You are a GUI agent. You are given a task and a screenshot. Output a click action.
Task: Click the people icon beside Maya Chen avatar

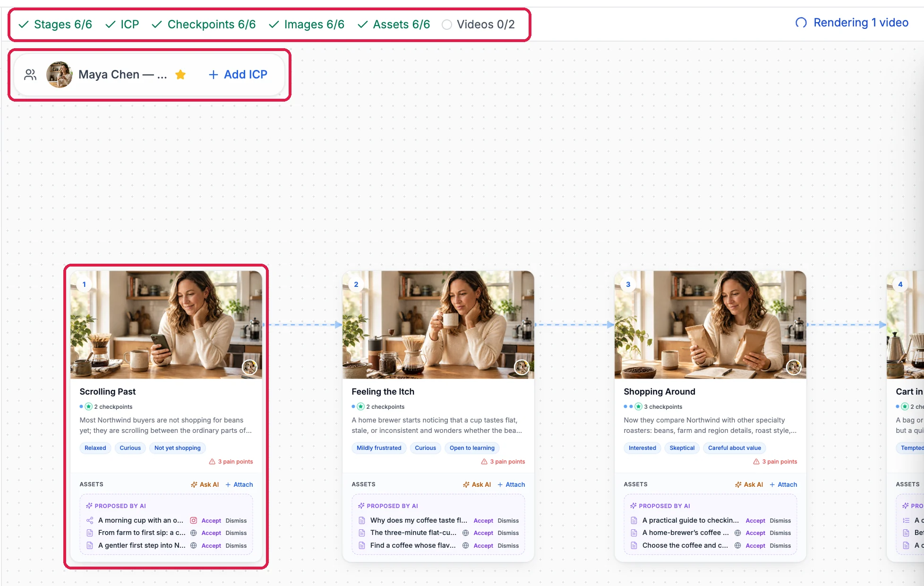tap(30, 75)
